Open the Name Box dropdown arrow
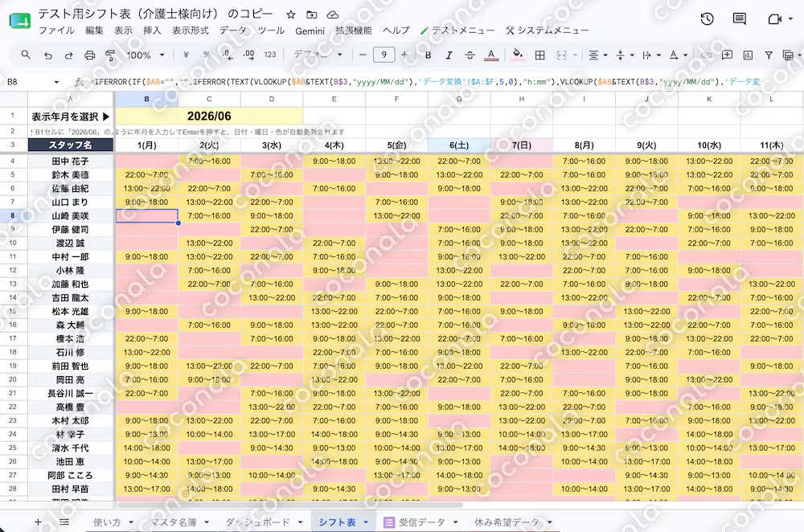 pyautogui.click(x=56, y=82)
